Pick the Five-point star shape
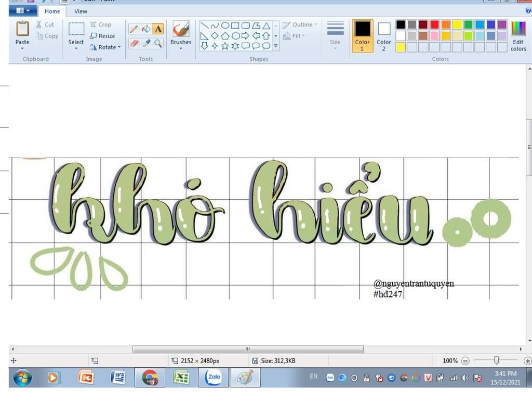This screenshot has width=532, height=400. pos(225,46)
